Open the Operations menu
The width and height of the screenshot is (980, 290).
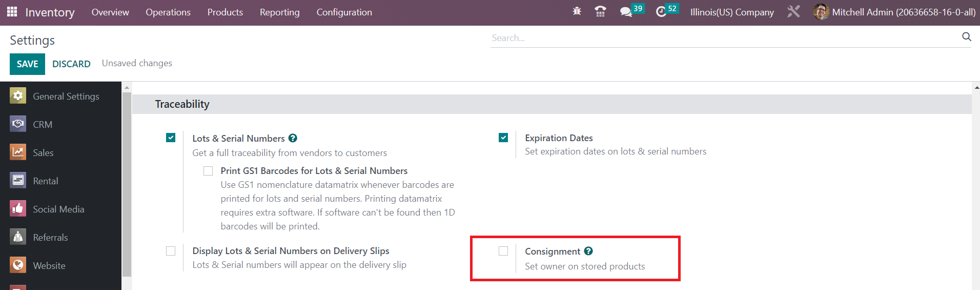[x=168, y=12]
